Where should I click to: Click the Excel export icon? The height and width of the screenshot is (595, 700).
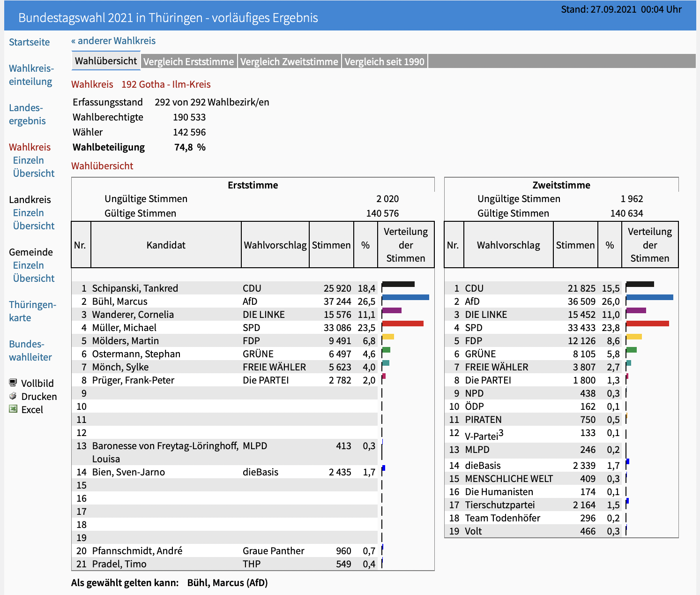coord(13,409)
